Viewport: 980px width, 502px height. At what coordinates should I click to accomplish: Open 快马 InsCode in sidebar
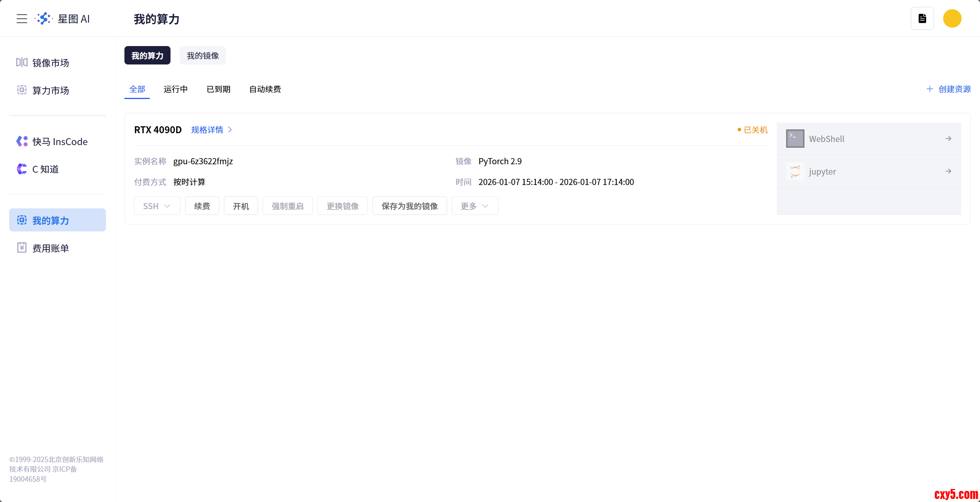[60, 142]
